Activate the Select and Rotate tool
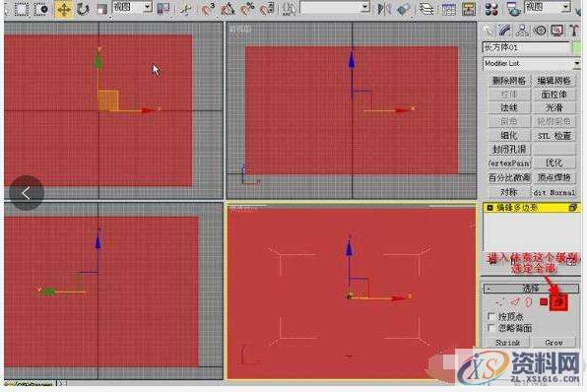587x392 pixels. [x=83, y=9]
